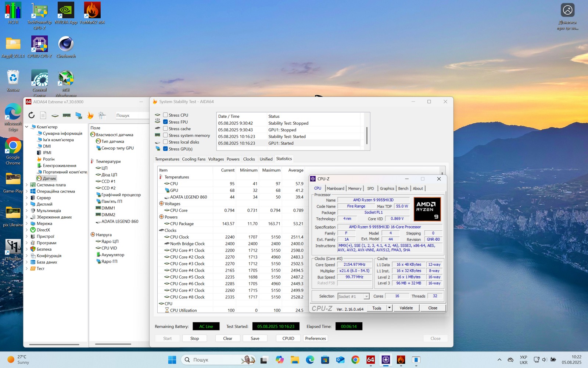
Task: Open the Tools dropdown arrow in CPU-Z
Action: 389,308
